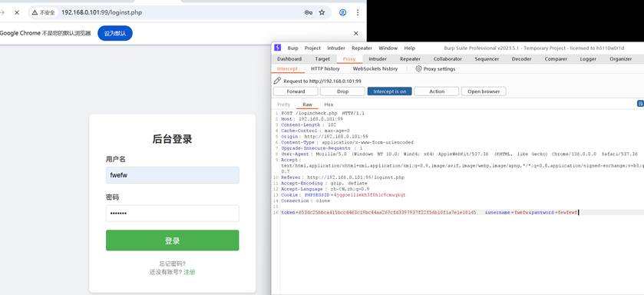Click the pencil icon beside Request to
644x295 pixels.
pyautogui.click(x=277, y=81)
